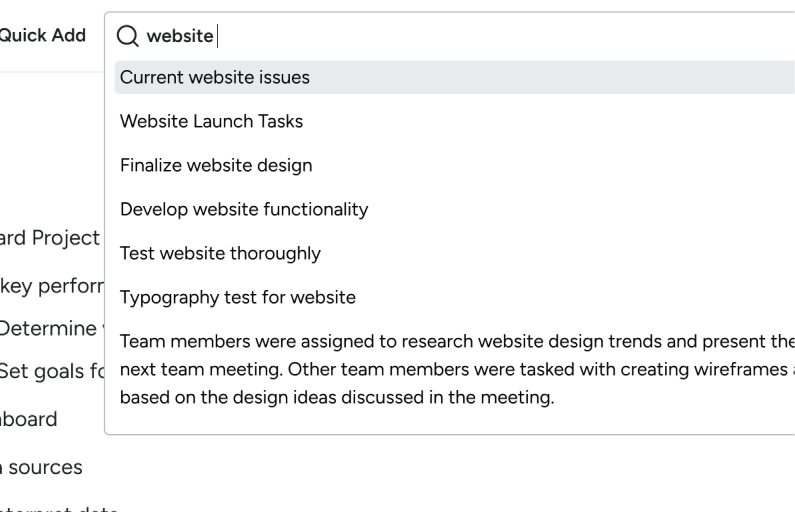Choose "Finalize website design" from results
The height and width of the screenshot is (512, 795).
216,165
